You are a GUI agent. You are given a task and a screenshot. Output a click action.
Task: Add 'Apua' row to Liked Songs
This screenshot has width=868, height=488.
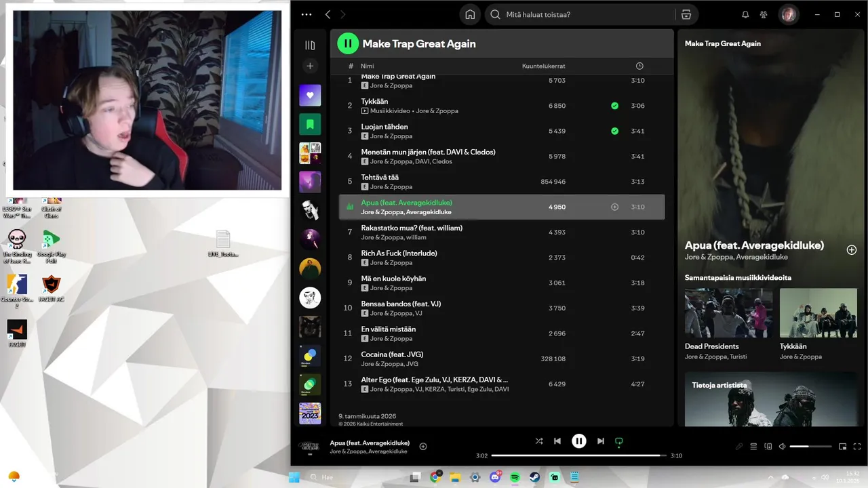tap(615, 207)
